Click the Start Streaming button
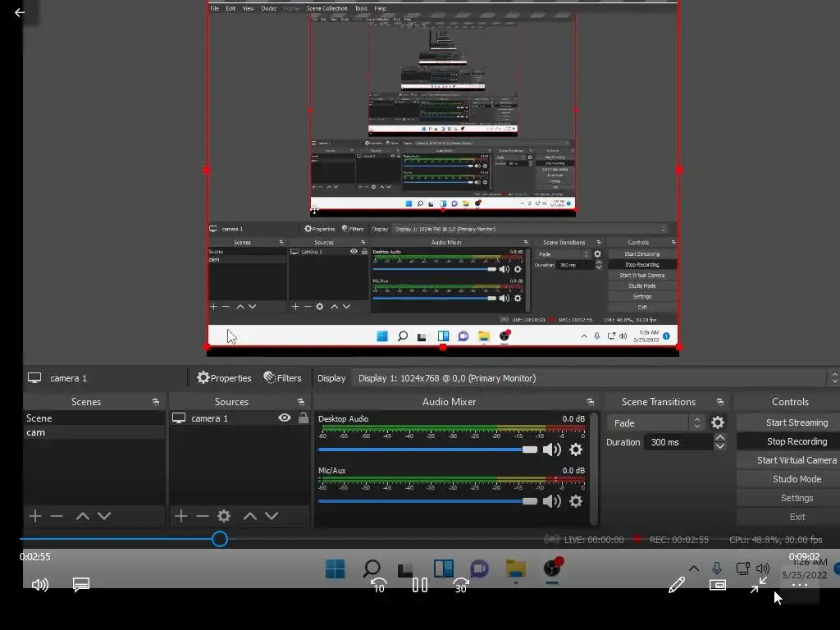The image size is (840, 630). click(x=788, y=422)
